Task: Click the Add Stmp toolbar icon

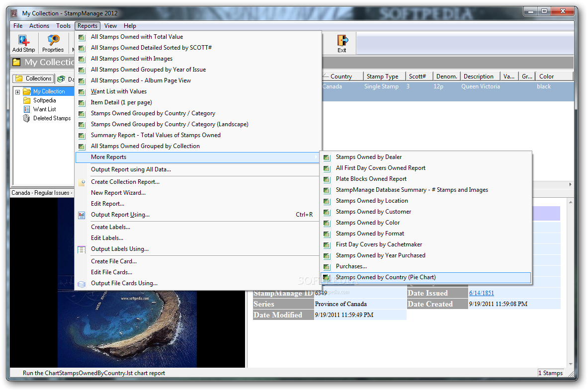Action: 23,40
